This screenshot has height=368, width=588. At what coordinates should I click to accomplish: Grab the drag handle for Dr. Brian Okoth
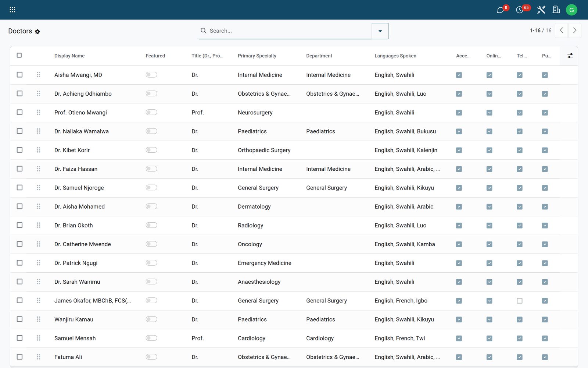(x=38, y=225)
